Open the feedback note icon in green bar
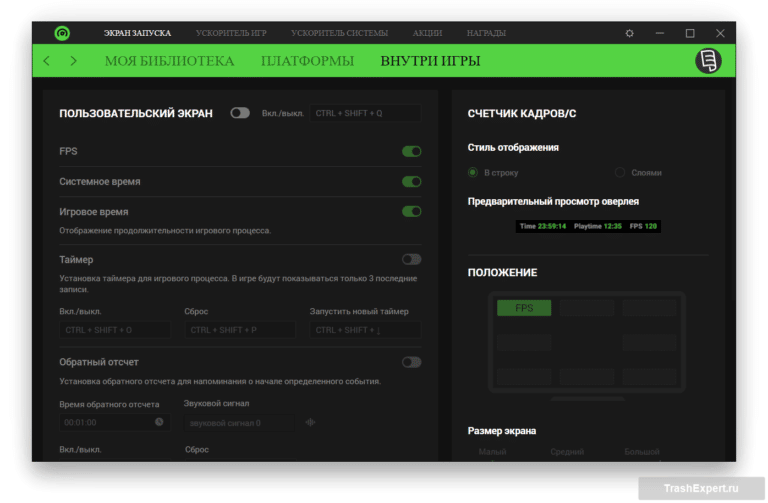The width and height of the screenshot is (768, 503). 708,61
